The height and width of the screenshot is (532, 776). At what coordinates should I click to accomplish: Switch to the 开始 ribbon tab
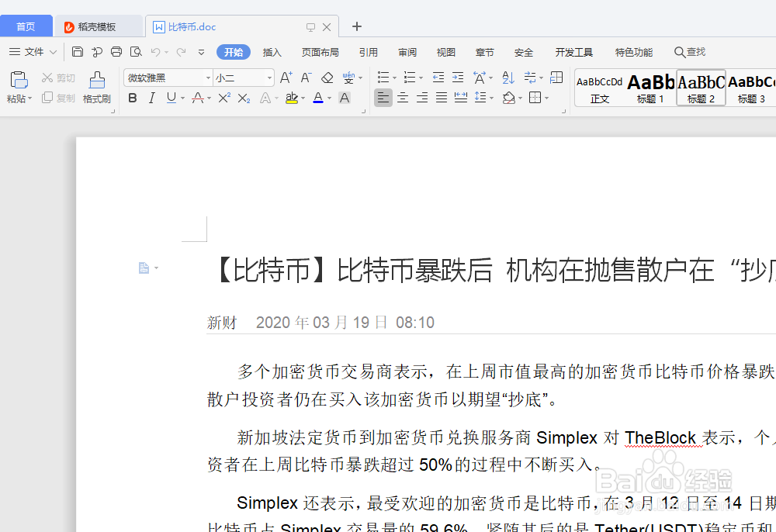click(x=234, y=52)
